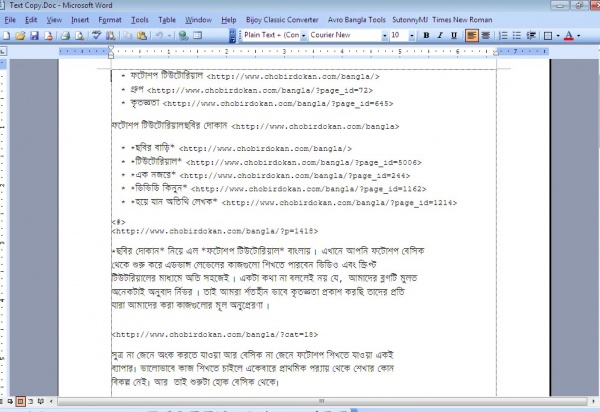600x412 pixels.
Task: Expand the border style dropdown arrow
Action: pos(558,36)
